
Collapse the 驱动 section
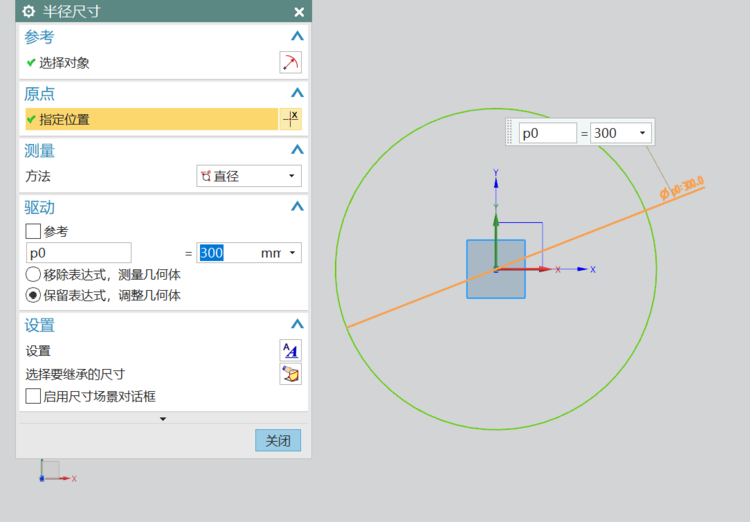(297, 206)
